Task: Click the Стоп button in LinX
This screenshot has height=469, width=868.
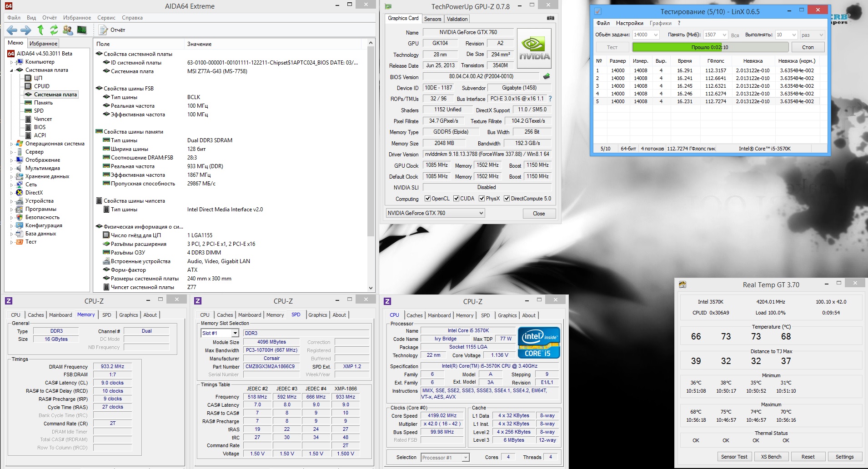Action: [808, 47]
